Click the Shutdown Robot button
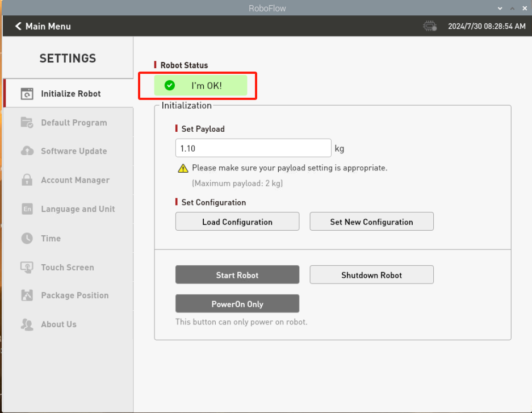The height and width of the screenshot is (413, 532). 371,275
